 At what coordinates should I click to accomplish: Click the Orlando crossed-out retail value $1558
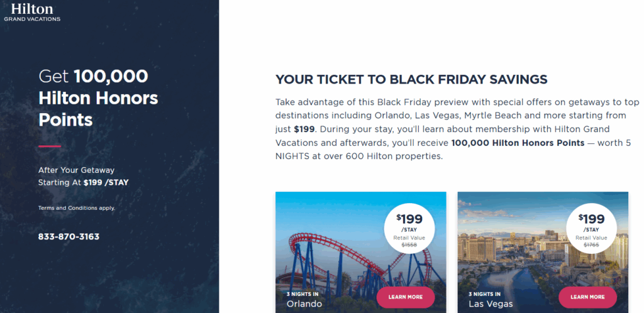[x=409, y=244]
